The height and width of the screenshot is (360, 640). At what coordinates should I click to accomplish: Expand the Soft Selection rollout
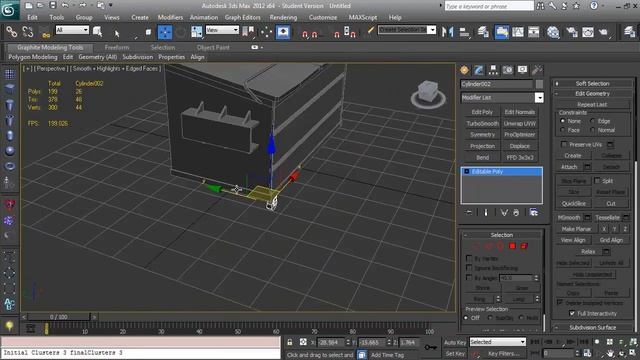tap(592, 83)
